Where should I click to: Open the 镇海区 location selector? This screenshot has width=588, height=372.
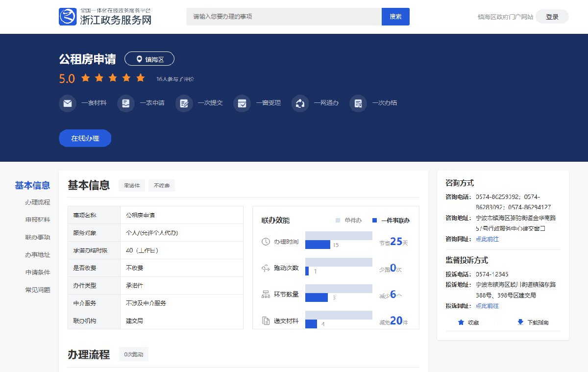click(149, 59)
